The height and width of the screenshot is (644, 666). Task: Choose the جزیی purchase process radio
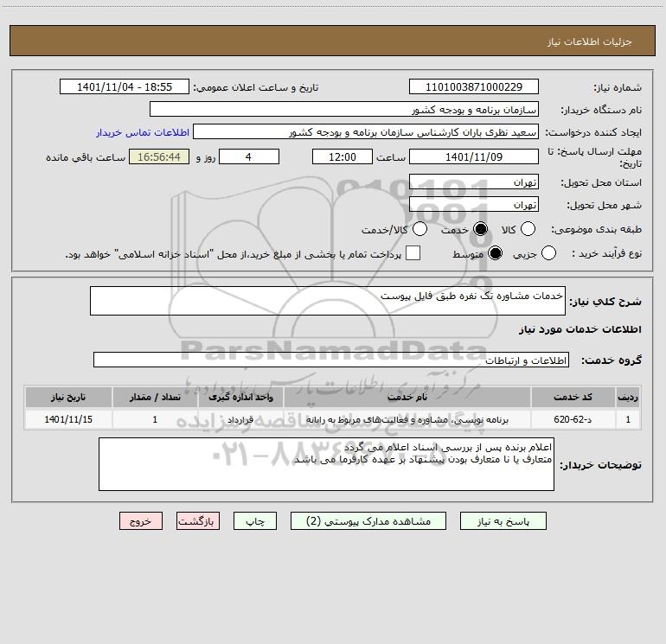coord(548,253)
